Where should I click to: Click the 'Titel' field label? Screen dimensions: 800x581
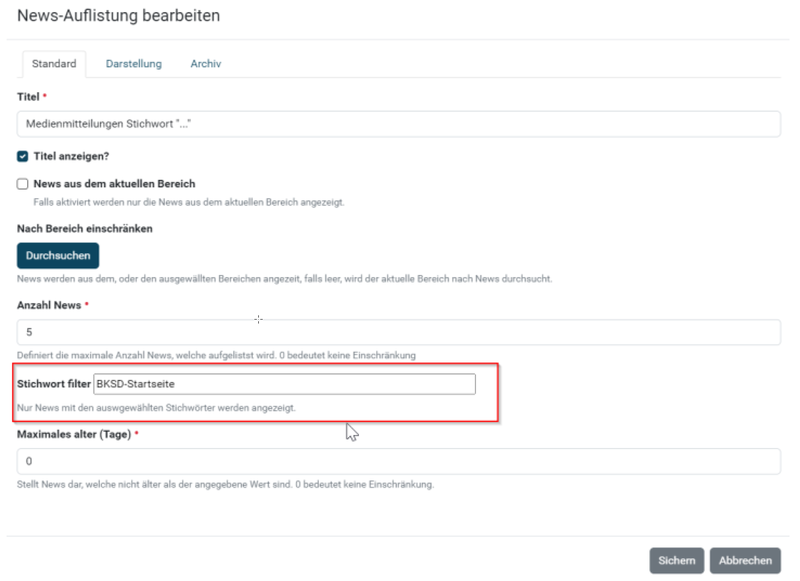(28, 97)
